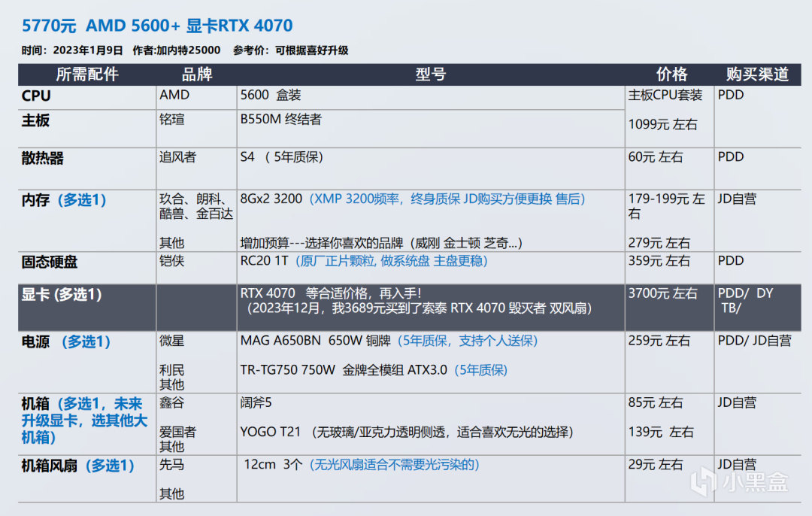Click 'RTX 4070 等合适价格,再入手!' text
Screen dimensions: 812x516
[331, 293]
